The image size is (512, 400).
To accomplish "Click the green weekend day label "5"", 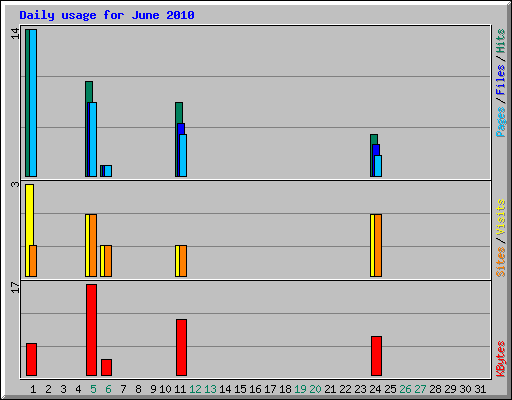I will coord(93,389).
